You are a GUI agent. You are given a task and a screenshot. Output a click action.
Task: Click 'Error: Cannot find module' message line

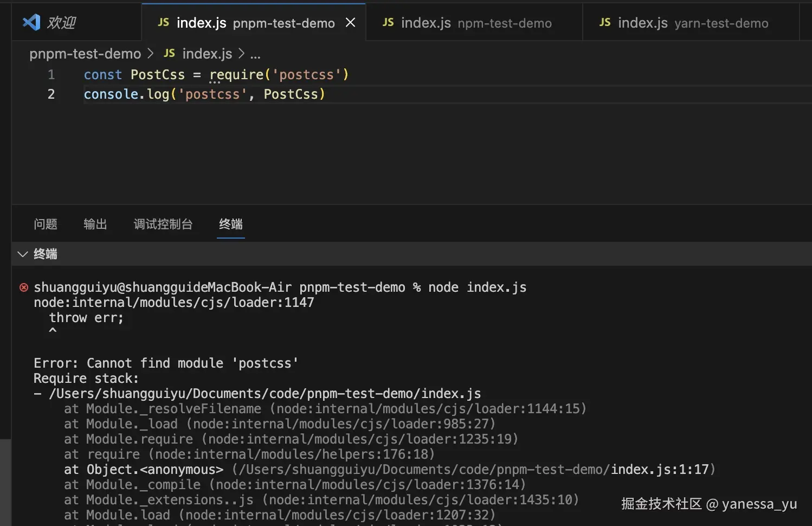pos(166,363)
